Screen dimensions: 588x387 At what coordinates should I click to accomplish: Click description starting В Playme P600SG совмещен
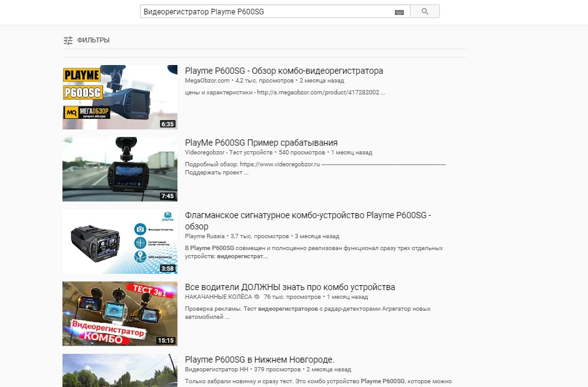314,252
